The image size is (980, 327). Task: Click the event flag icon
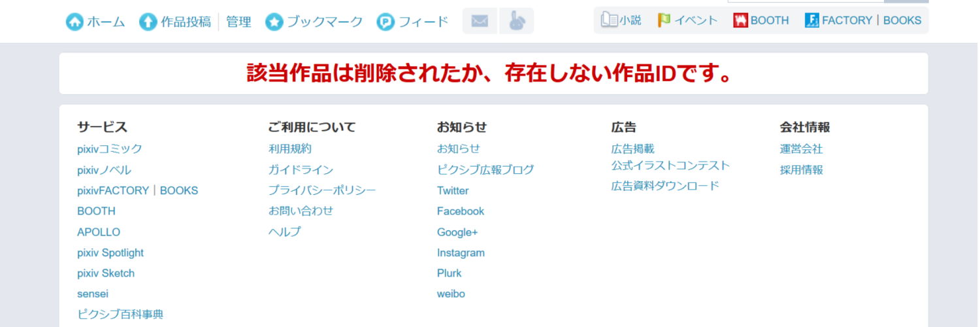pos(664,20)
